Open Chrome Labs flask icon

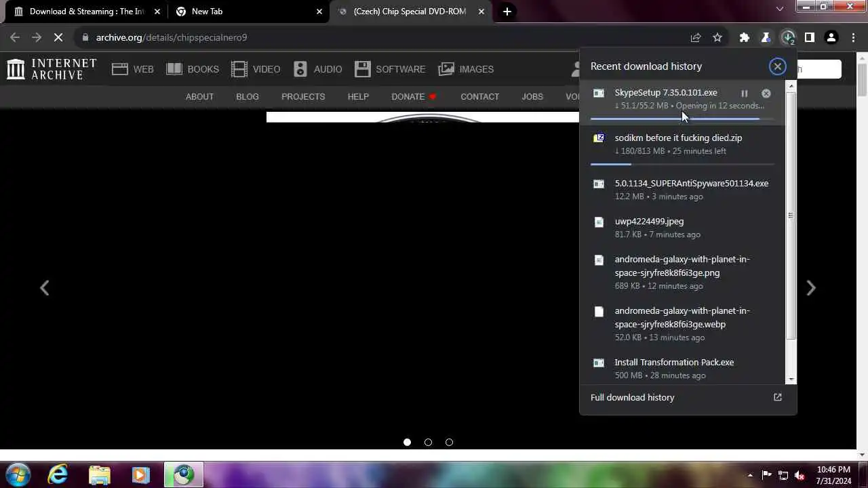766,38
